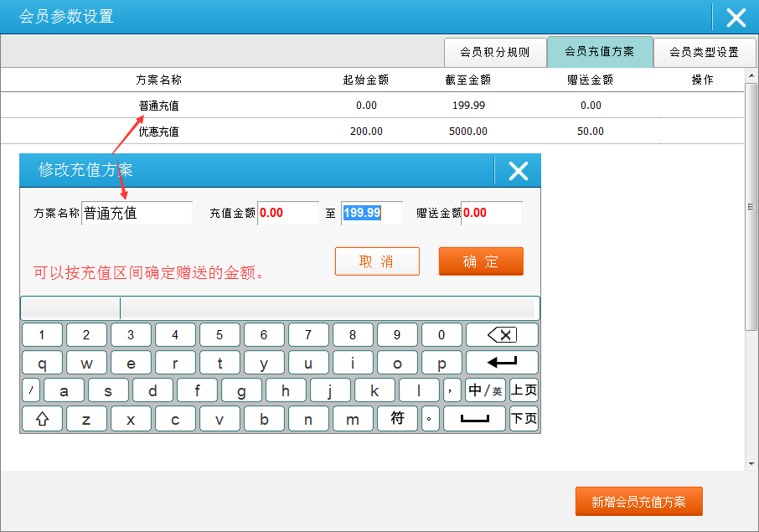Close the 修改充值方案 dialog

point(519,171)
